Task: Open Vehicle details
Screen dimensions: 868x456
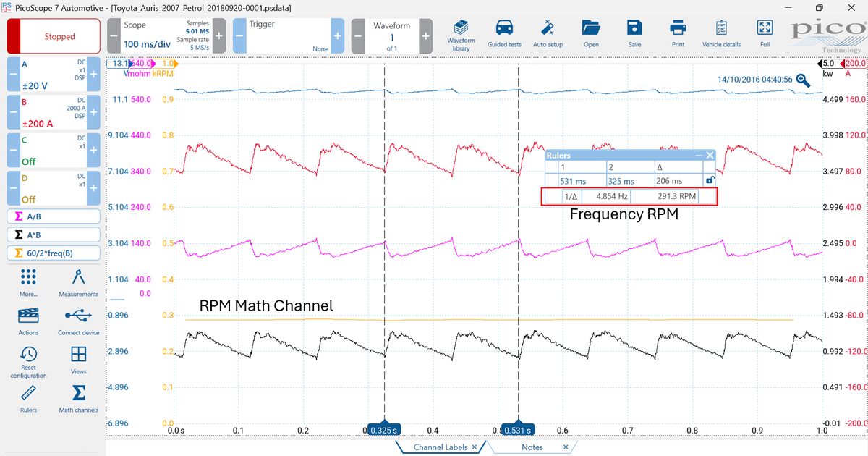Action: point(721,33)
